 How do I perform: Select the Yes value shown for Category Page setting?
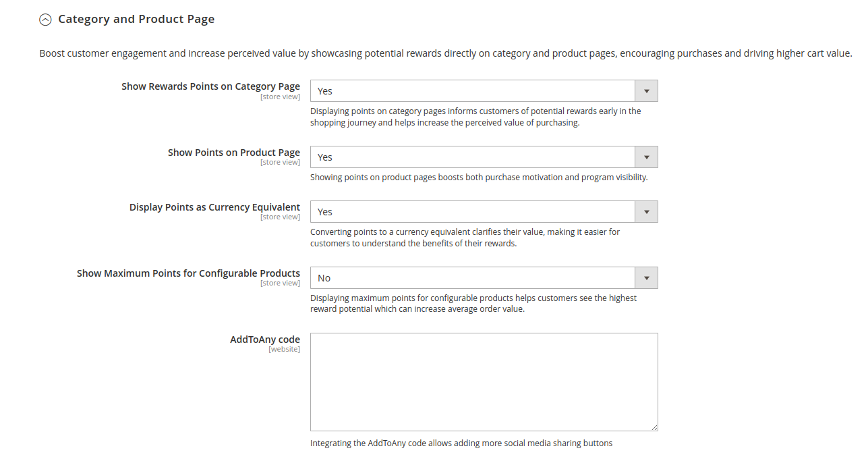click(x=324, y=90)
